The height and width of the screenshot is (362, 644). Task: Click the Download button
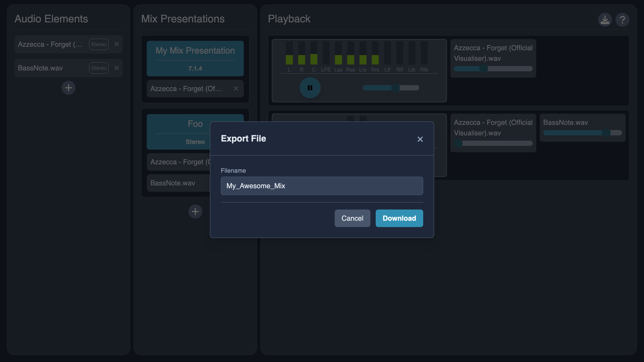pyautogui.click(x=399, y=218)
